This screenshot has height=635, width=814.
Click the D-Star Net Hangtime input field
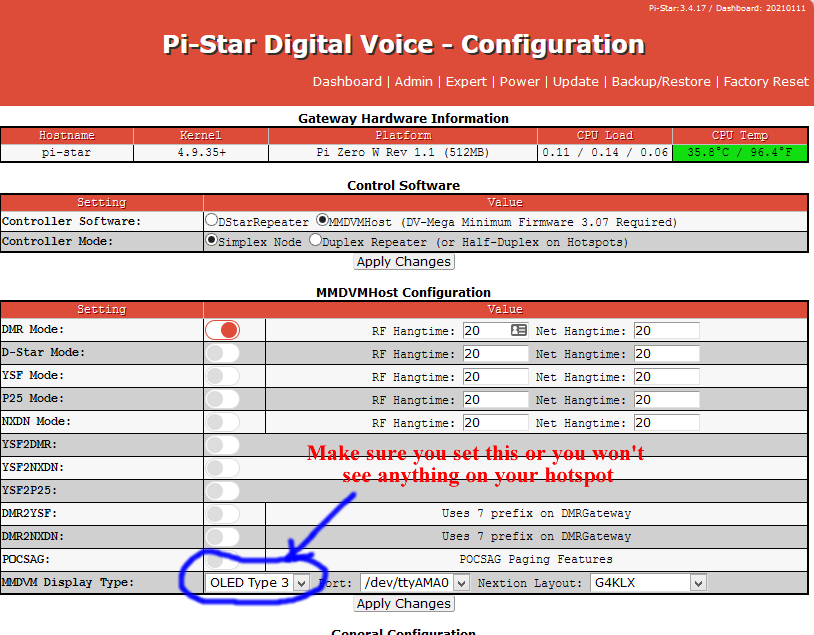tap(666, 353)
